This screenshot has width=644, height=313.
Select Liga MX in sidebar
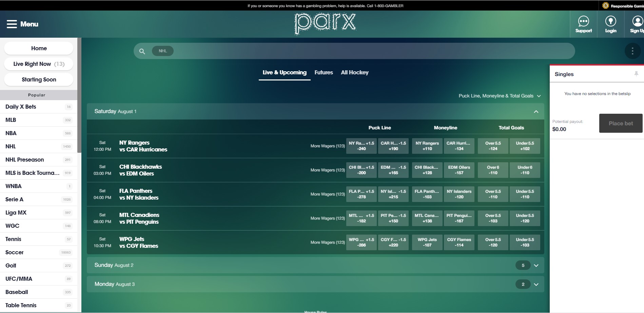[39, 213]
